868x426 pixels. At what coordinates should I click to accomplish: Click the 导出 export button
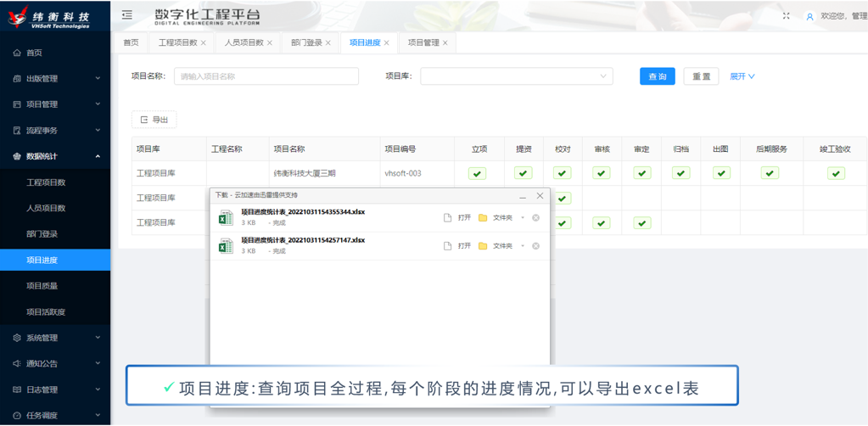point(154,120)
